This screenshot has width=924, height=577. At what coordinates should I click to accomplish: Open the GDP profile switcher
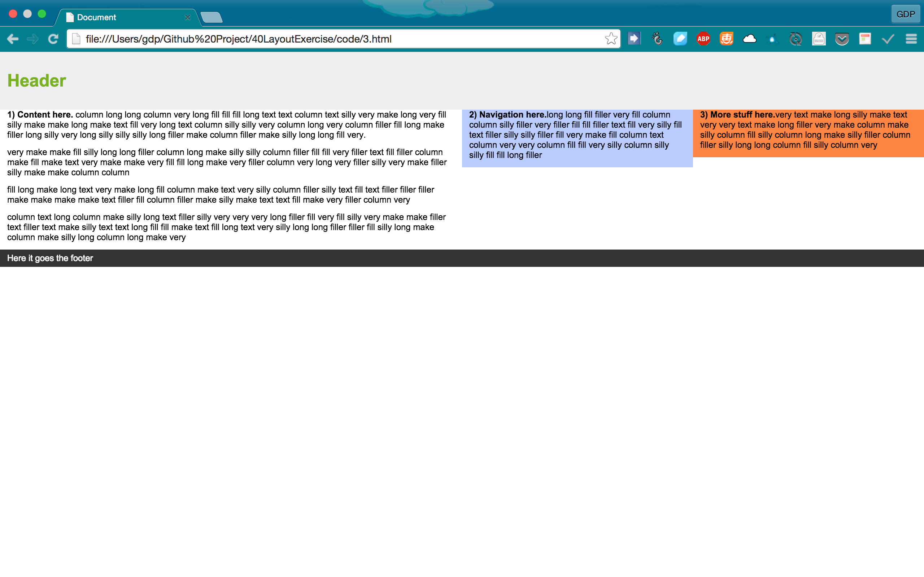[x=905, y=14]
